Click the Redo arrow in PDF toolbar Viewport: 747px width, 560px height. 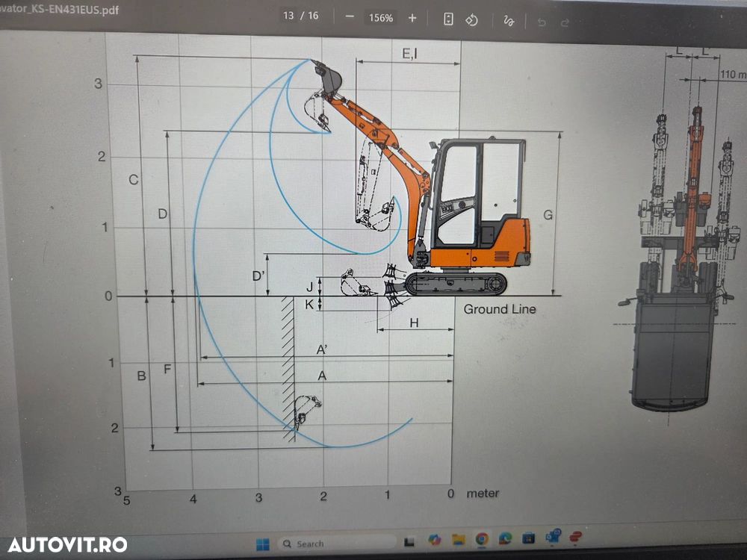(x=565, y=22)
